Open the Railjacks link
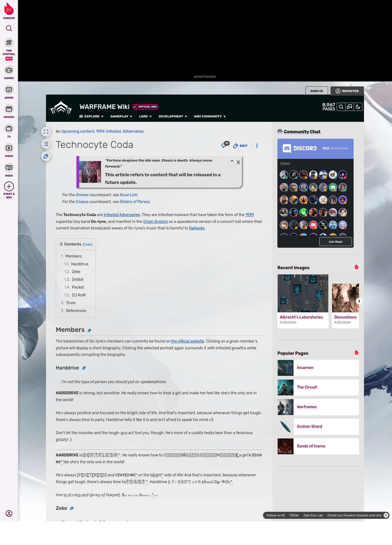 tap(197, 228)
